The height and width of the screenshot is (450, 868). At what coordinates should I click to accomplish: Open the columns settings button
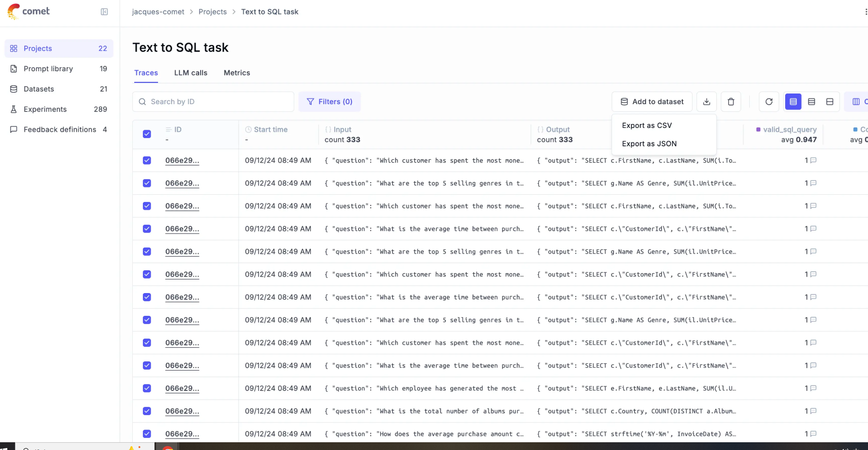[857, 102]
